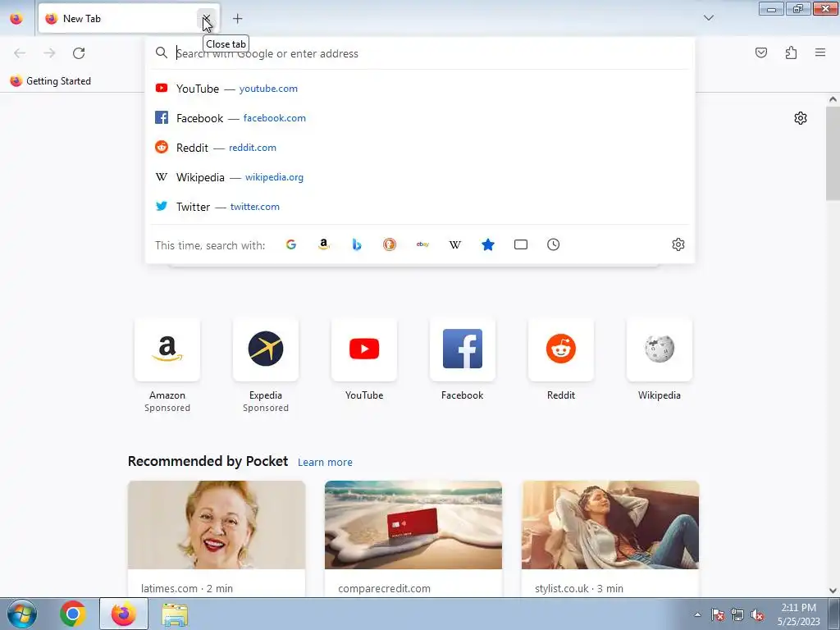
Task: Open Getting Started bookmark
Action: [x=51, y=81]
